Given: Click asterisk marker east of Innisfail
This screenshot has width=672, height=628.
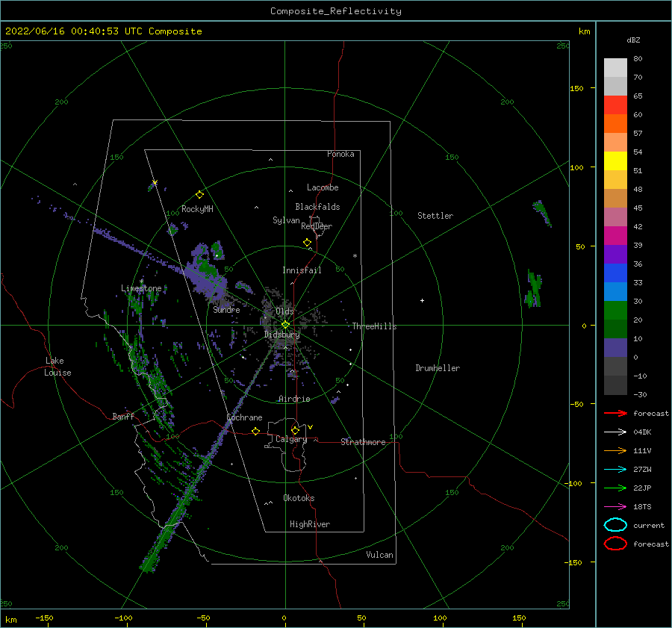Looking at the screenshot, I should [355, 256].
